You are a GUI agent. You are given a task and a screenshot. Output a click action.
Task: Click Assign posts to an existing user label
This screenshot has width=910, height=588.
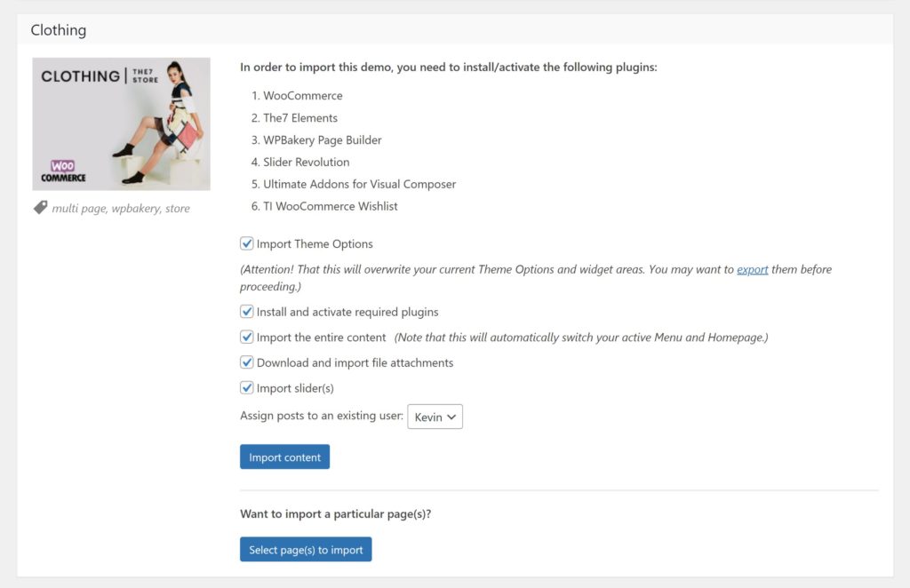tap(322, 416)
